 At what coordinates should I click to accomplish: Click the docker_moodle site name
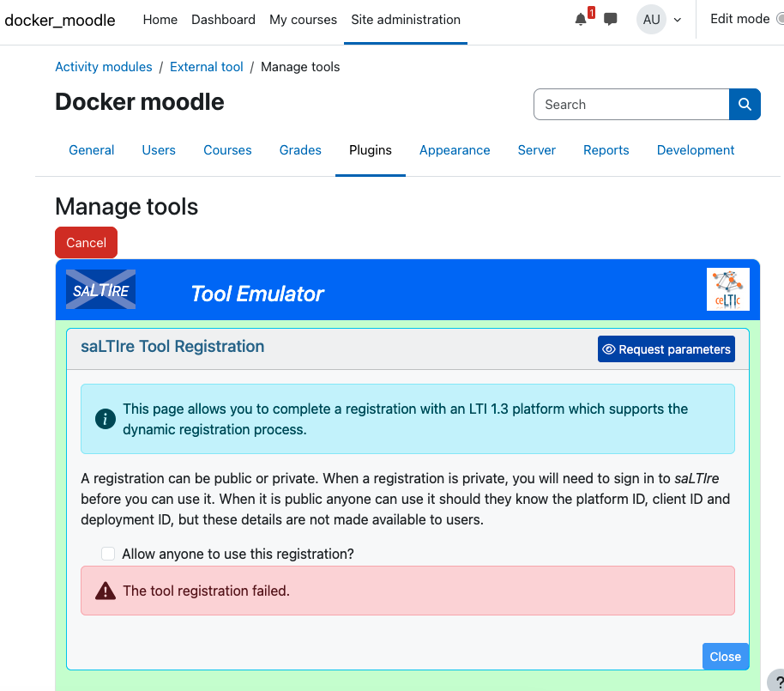tap(60, 20)
